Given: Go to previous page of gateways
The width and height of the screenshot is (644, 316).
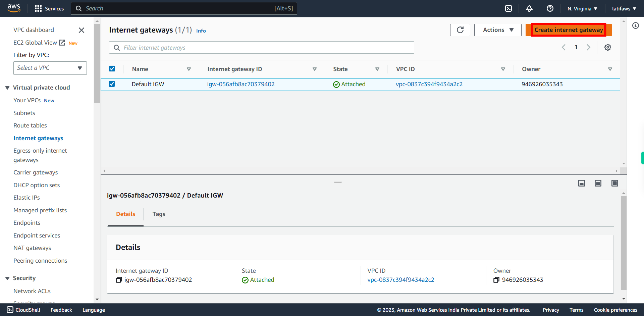Looking at the screenshot, I should pos(563,47).
